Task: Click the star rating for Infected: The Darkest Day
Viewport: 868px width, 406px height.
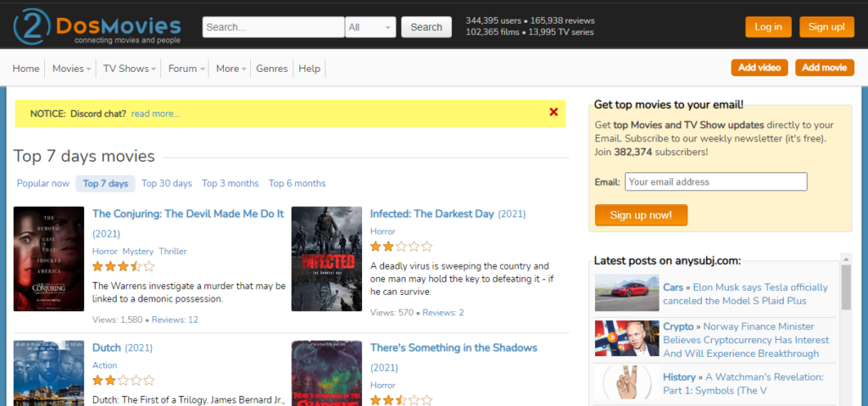Action: pos(401,247)
